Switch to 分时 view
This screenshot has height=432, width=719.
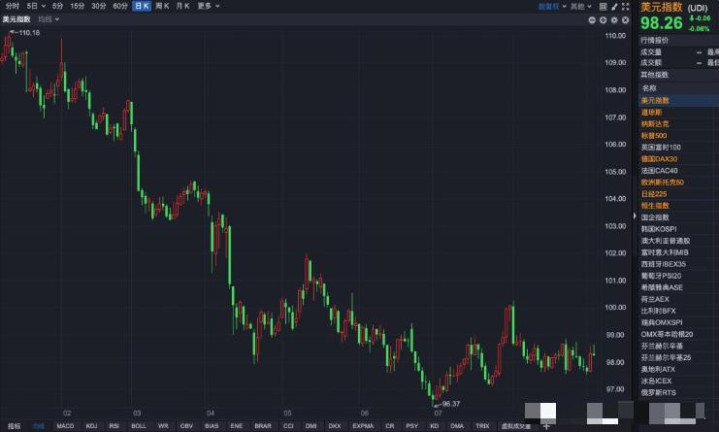[x=12, y=6]
